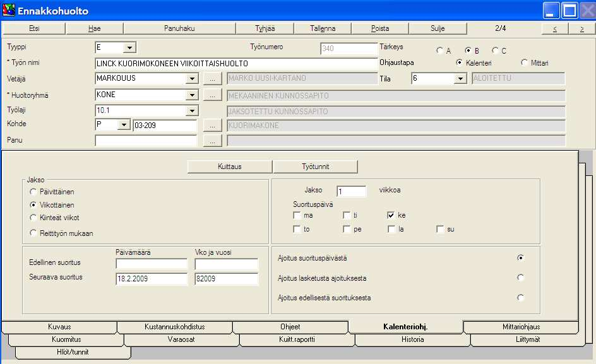Save with the Tallenna button
The height and width of the screenshot is (364, 596).
click(x=323, y=28)
